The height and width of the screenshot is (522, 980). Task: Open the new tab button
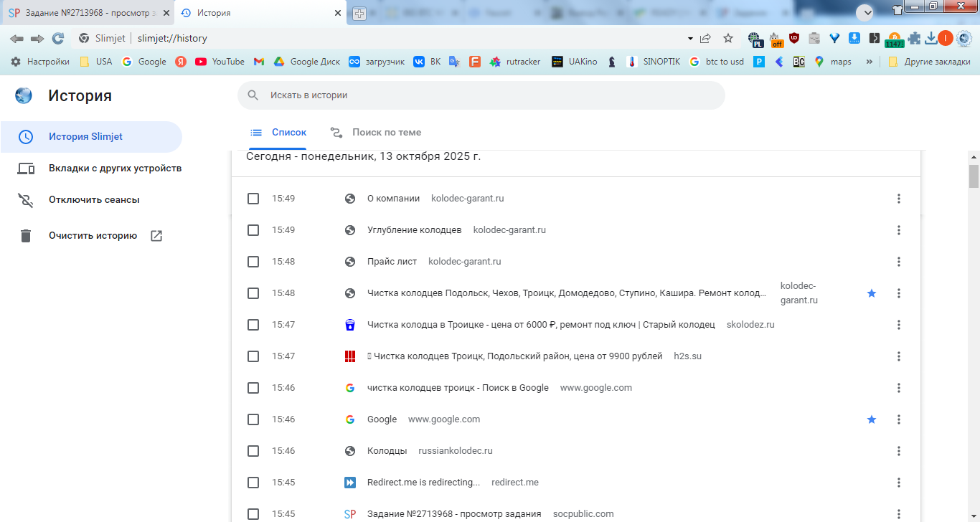[359, 14]
